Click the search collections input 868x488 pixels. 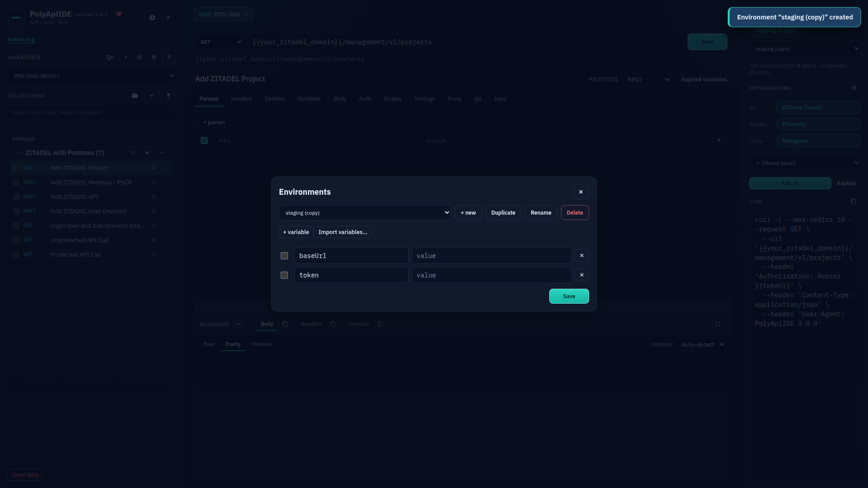point(92,113)
